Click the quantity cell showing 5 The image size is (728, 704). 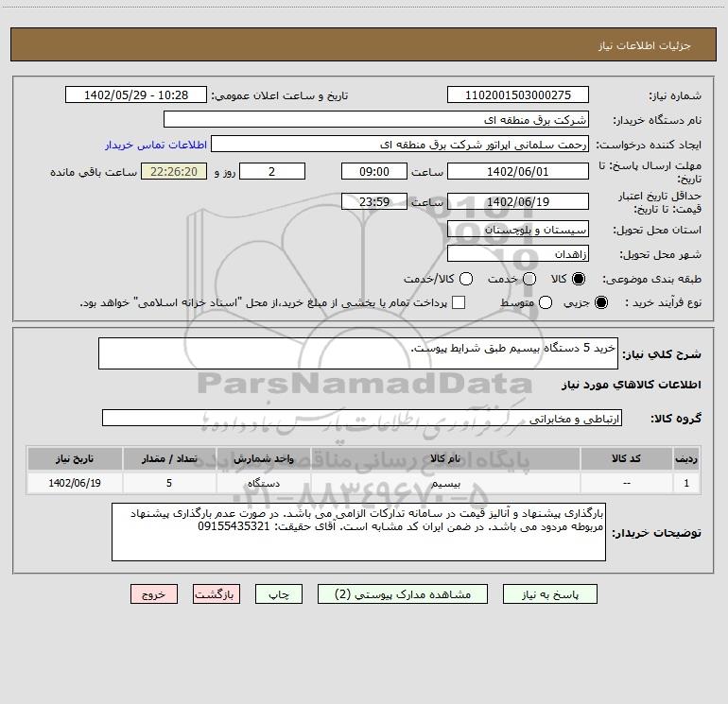point(169,483)
